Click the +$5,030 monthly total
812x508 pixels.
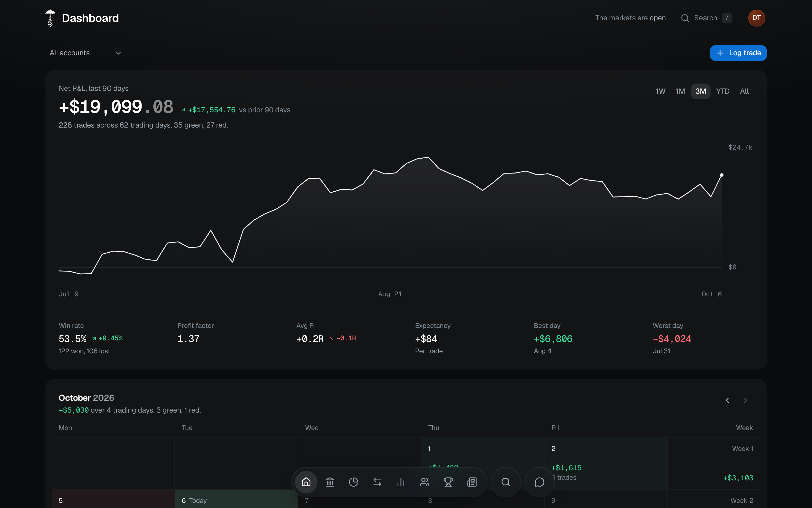pyautogui.click(x=74, y=410)
